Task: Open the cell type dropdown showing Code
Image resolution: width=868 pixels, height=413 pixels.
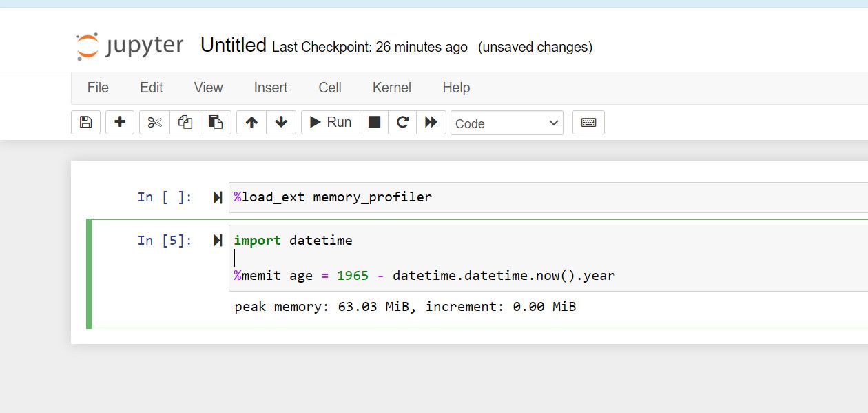Action: click(x=506, y=123)
